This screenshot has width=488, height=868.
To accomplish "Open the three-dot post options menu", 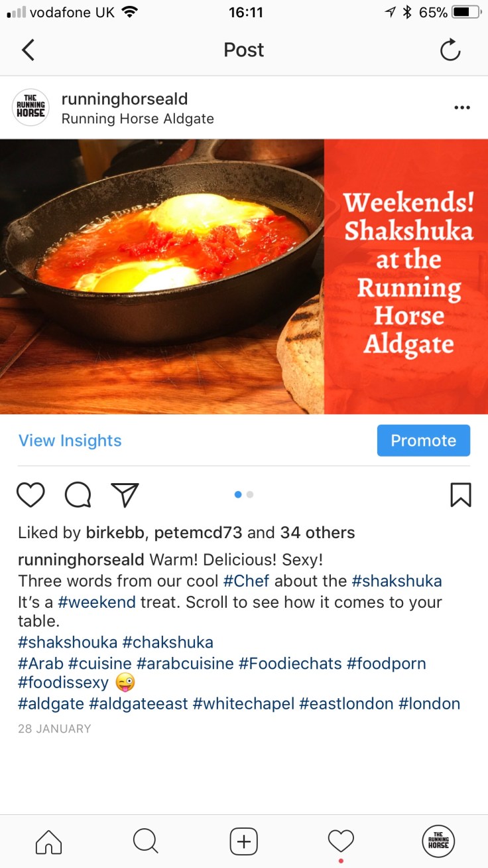I will tap(461, 108).
